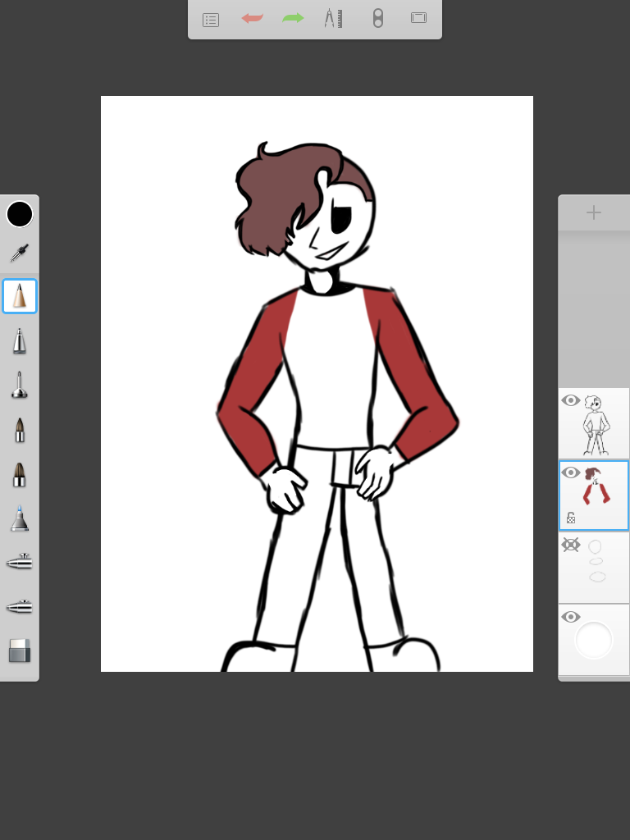Select the ballpoint pen tool
Screen dimensions: 630x840
pyautogui.click(x=20, y=340)
